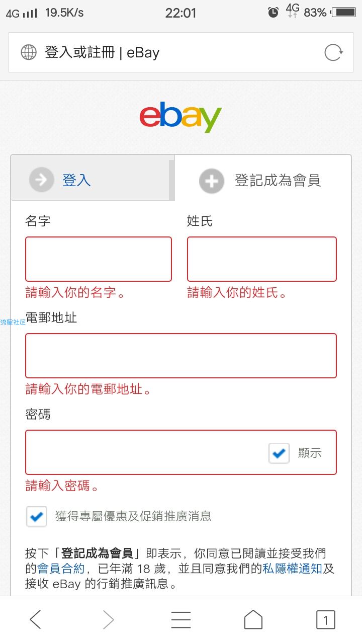
Task: Click the eBay logo
Action: pyautogui.click(x=180, y=117)
